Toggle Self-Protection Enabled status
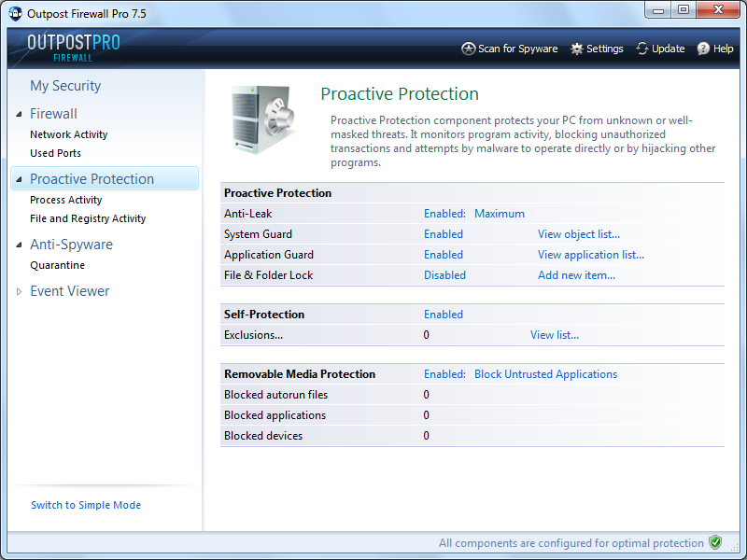The image size is (747, 560). click(x=444, y=315)
